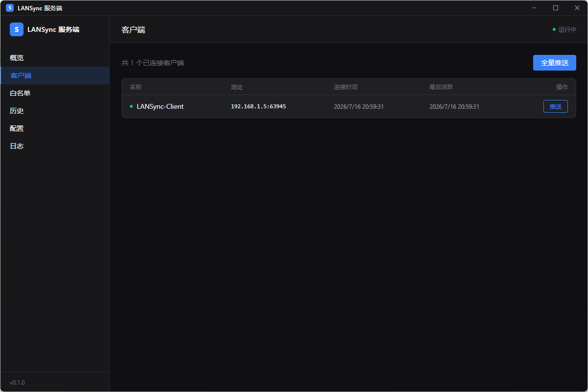The height and width of the screenshot is (392, 588).
Task: Click the green online dot beside LANSync-Client
Action: (x=131, y=106)
